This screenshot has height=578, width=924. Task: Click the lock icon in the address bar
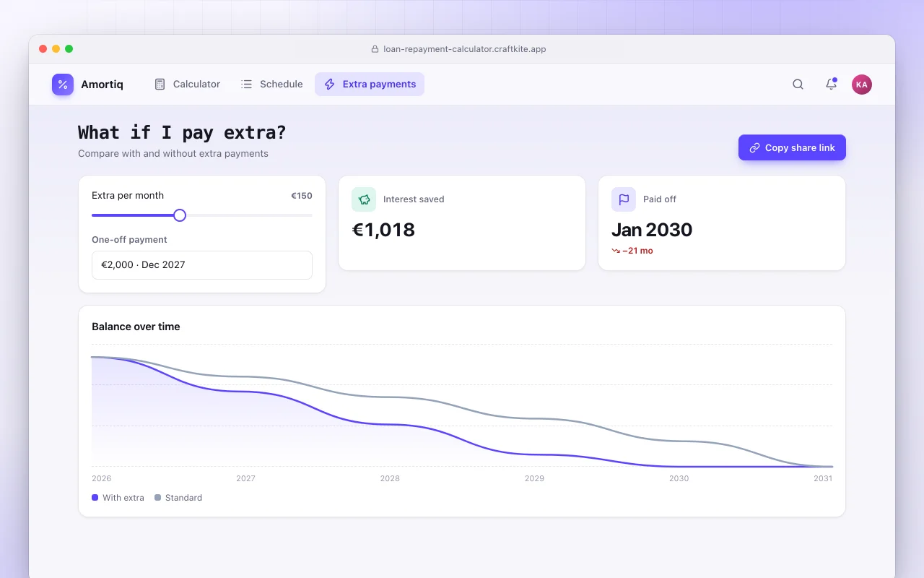point(375,49)
